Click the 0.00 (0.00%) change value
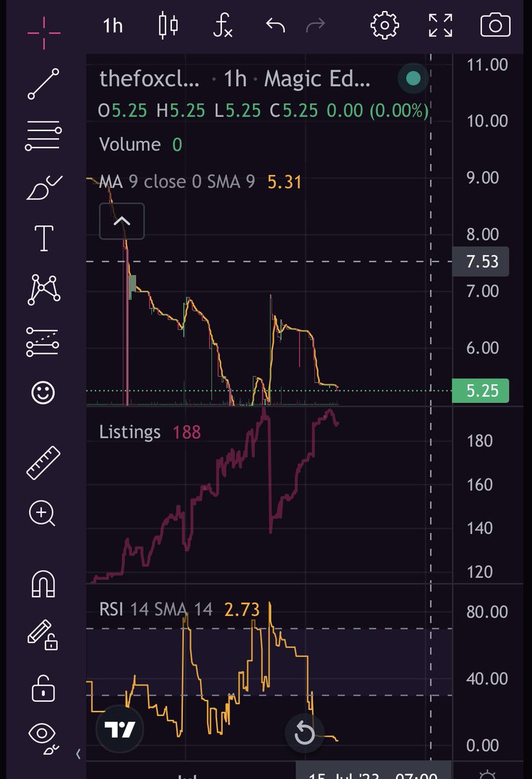The width and height of the screenshot is (532, 779). pos(378,111)
